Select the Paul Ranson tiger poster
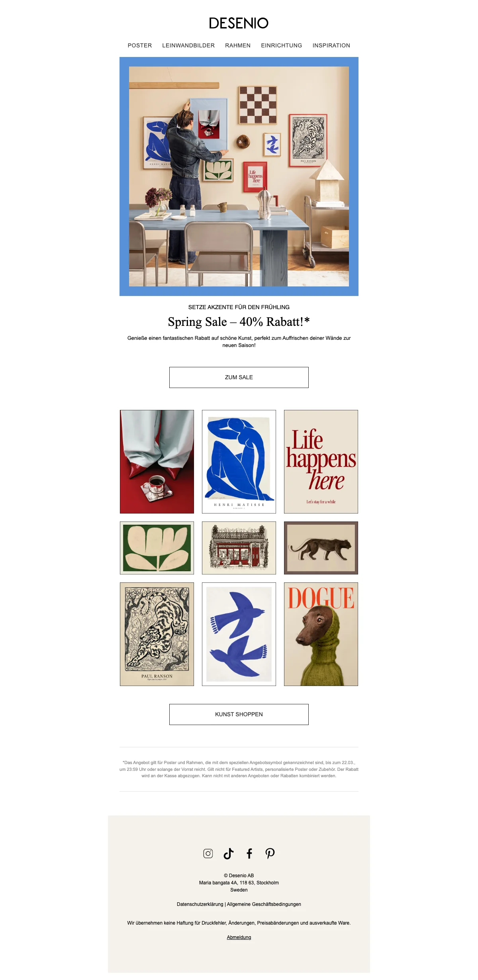The image size is (478, 980). click(x=157, y=634)
